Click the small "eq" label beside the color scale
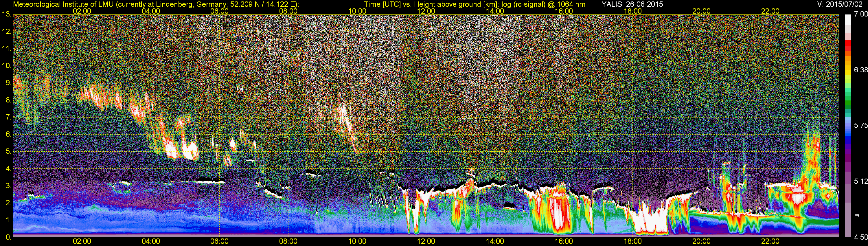 coord(857,214)
